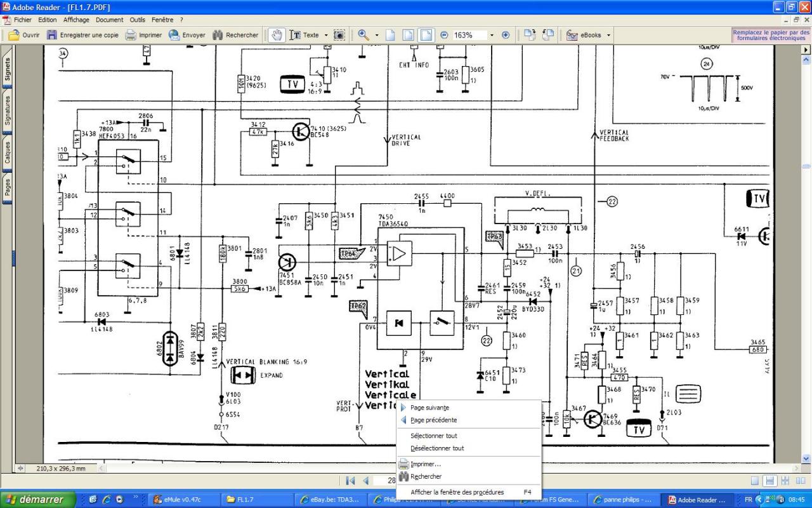Open the Calques side tab
Viewport: 812px width, 508px height.
point(8,152)
